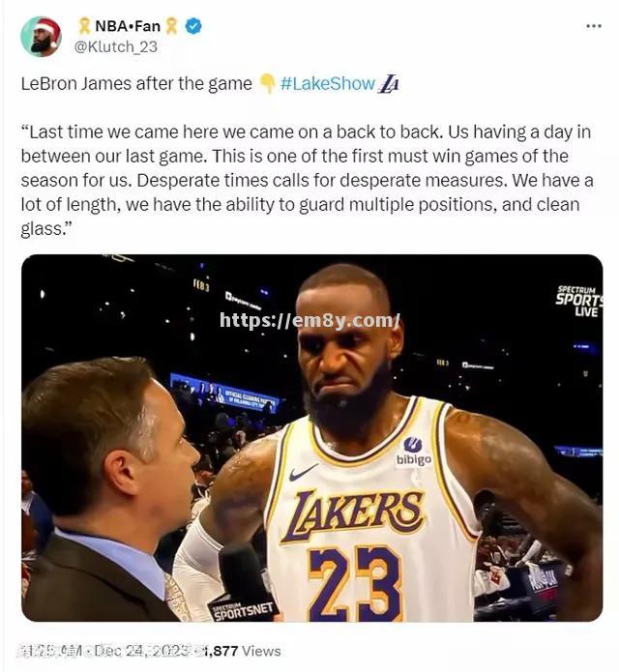Viewport: 619px width, 672px height.
Task: Click the em8y.com watermark URL
Action: [309, 321]
